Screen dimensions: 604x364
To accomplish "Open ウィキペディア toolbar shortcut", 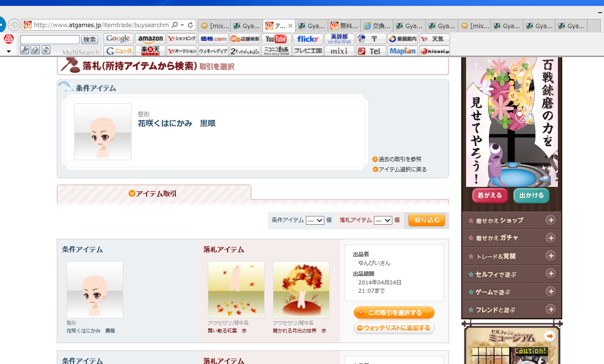I will coord(213,50).
